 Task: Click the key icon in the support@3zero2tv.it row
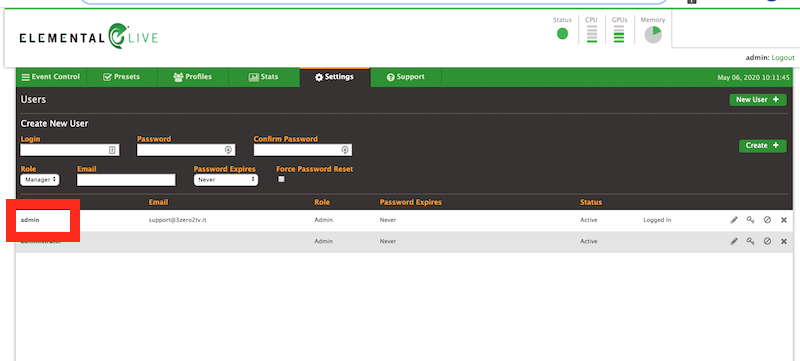pos(751,220)
